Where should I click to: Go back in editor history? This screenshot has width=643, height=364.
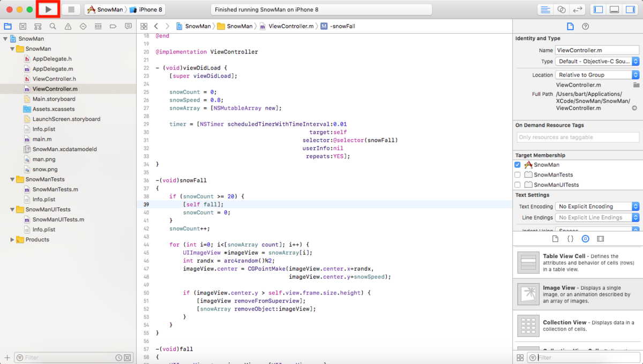pos(156,26)
